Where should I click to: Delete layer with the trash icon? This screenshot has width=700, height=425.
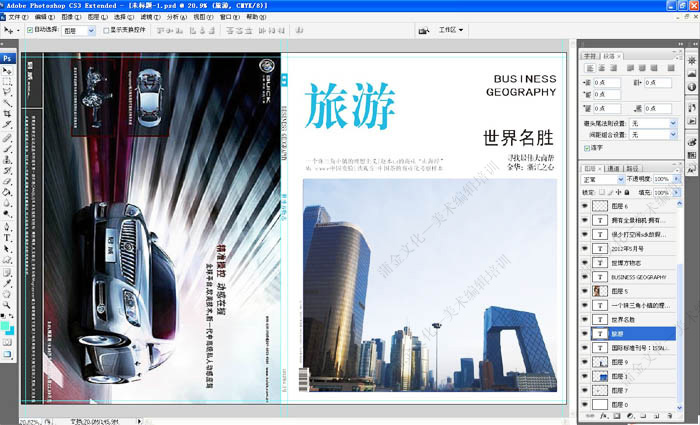[x=668, y=416]
